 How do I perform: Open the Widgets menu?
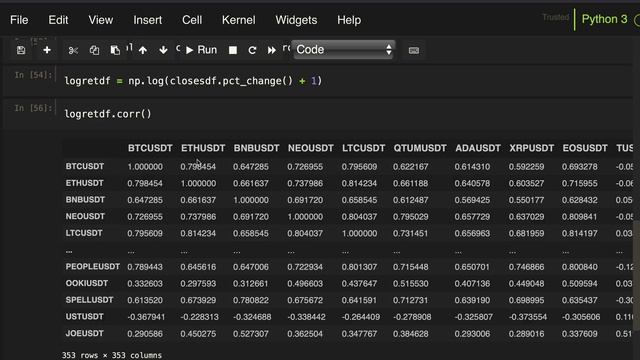[296, 20]
